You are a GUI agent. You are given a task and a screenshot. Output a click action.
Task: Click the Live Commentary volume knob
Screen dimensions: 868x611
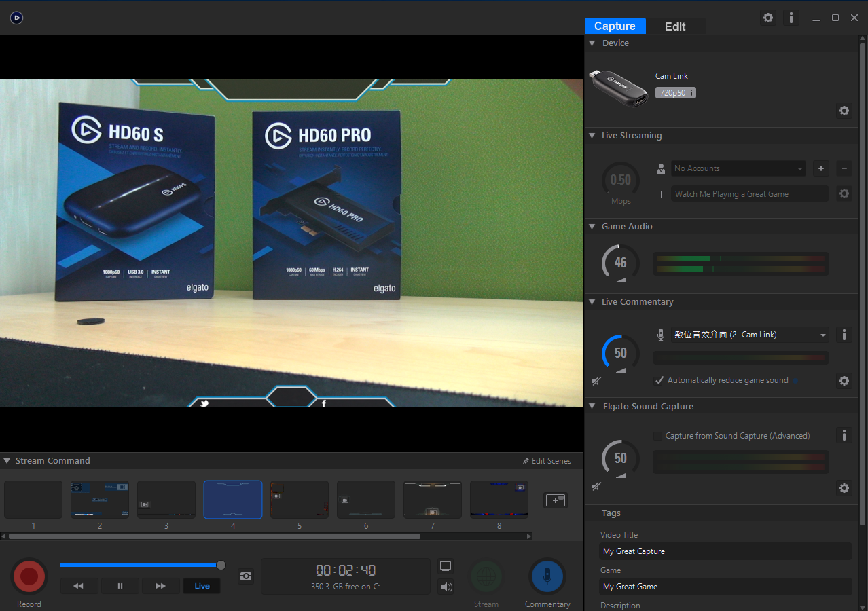tap(621, 353)
